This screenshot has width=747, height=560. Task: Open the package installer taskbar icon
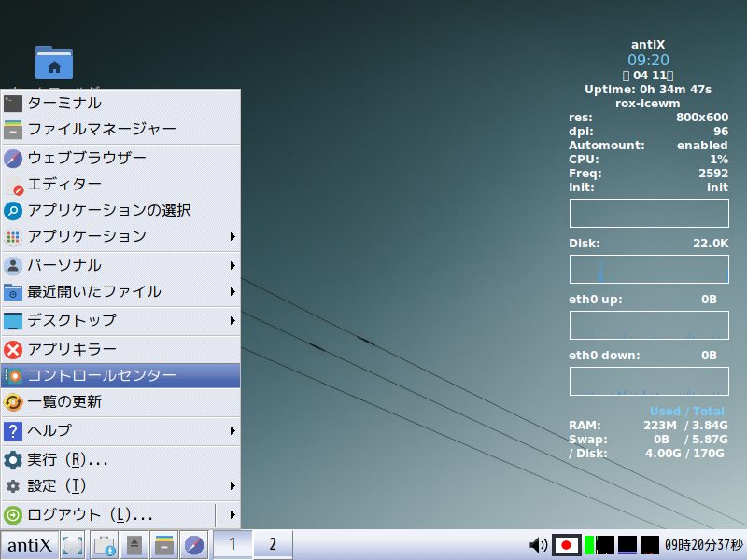tap(104, 545)
